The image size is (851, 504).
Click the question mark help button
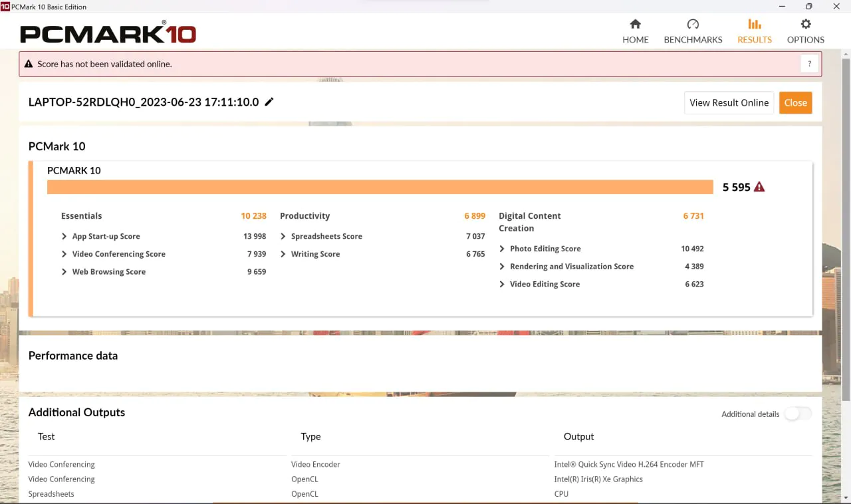coord(809,64)
